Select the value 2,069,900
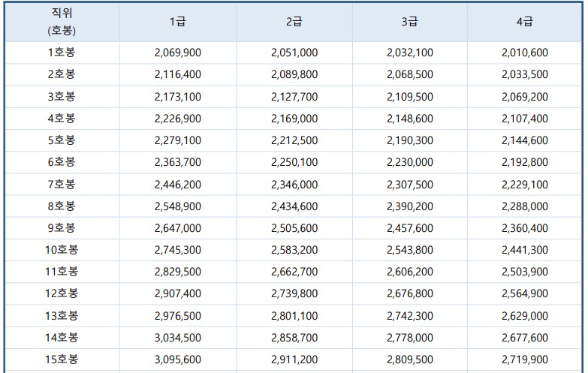Image resolution: width=588 pixels, height=373 pixels. (x=178, y=53)
